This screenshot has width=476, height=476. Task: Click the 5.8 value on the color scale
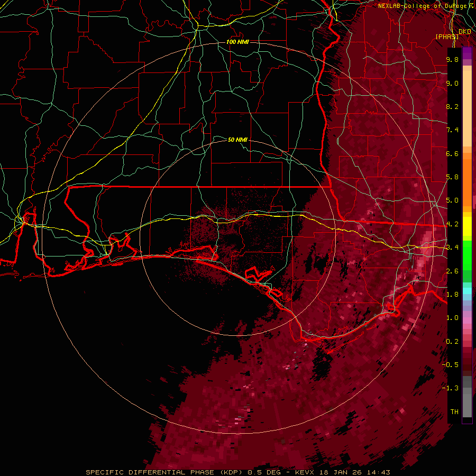click(452, 177)
